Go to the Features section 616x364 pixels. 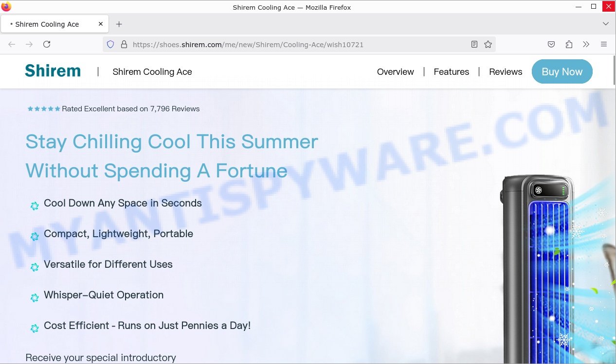[x=452, y=72]
